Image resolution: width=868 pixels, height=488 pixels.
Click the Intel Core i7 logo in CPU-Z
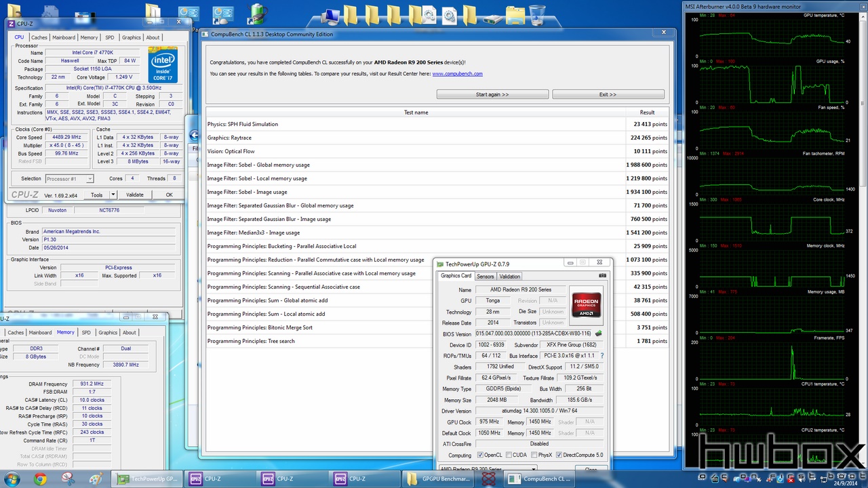[x=163, y=66]
